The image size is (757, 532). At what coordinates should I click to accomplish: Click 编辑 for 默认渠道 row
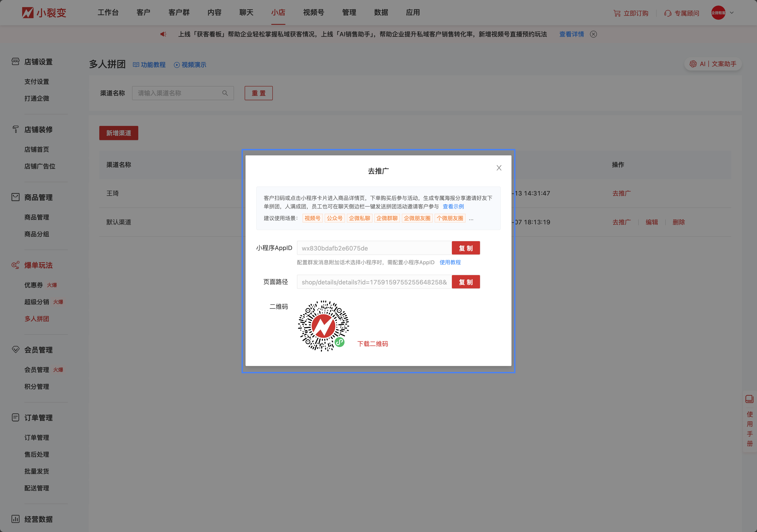[652, 222]
